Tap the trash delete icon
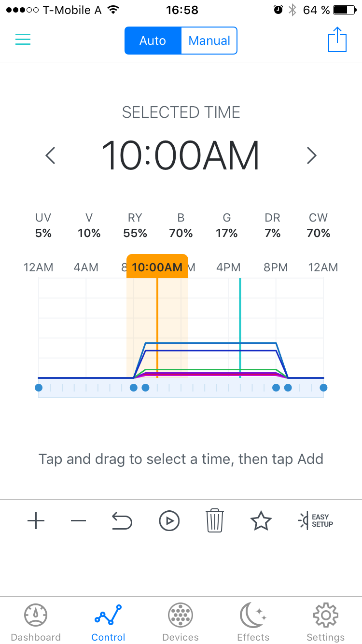362x644 pixels. coord(215,521)
